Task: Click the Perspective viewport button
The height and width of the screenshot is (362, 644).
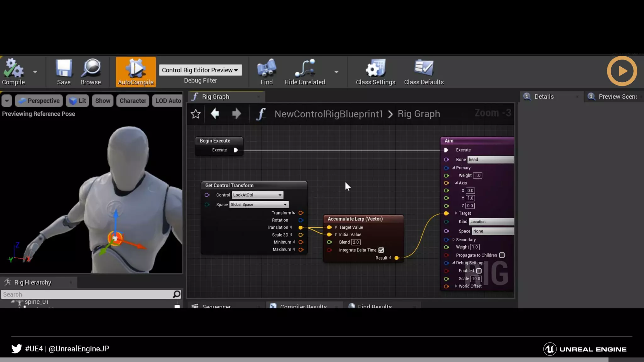Action: click(x=39, y=101)
